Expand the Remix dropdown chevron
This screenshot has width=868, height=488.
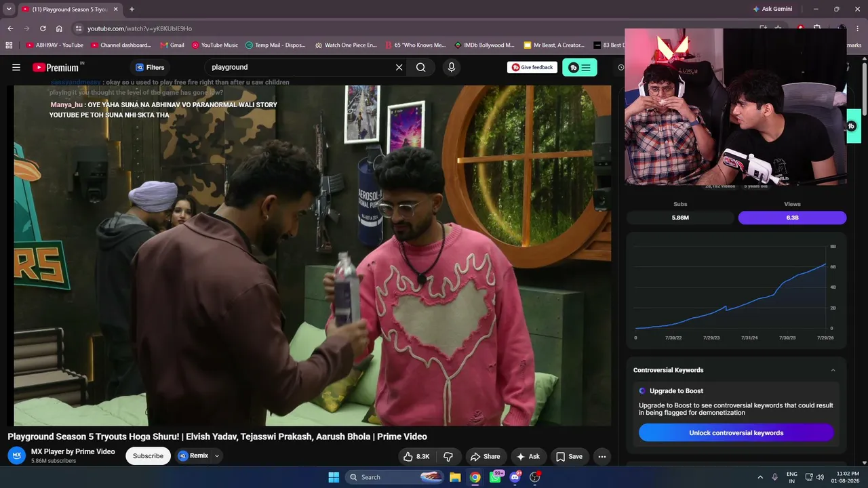click(x=217, y=456)
